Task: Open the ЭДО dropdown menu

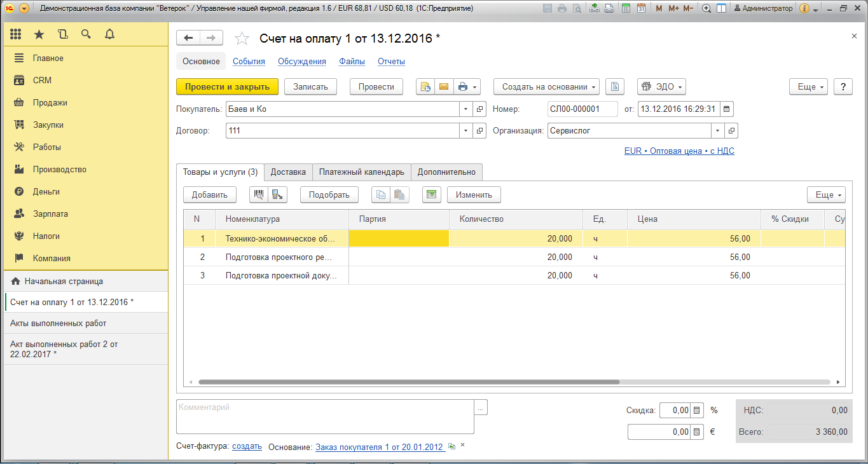Action: [x=661, y=87]
